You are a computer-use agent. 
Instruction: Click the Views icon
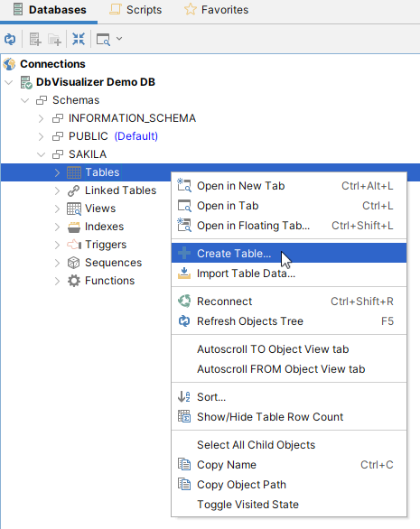click(x=74, y=209)
